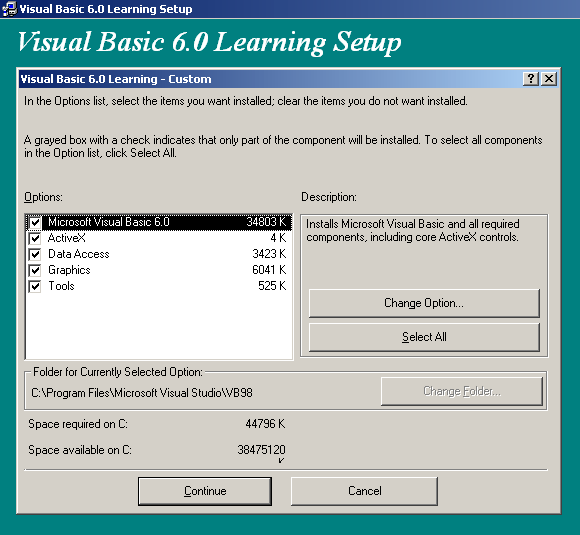Click the 6041 K size value
Screen dimensions: 580x535
tap(269, 270)
